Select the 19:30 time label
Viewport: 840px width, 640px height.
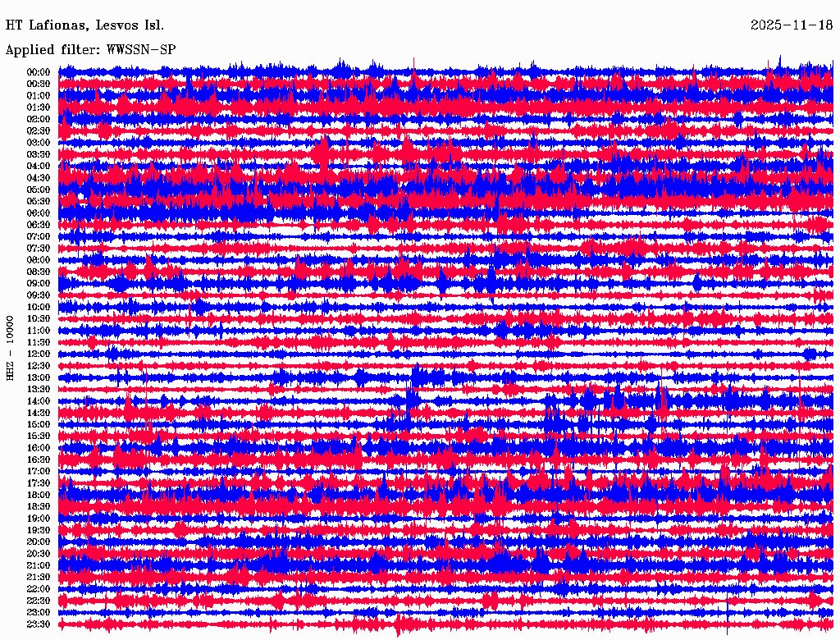pyautogui.click(x=38, y=530)
